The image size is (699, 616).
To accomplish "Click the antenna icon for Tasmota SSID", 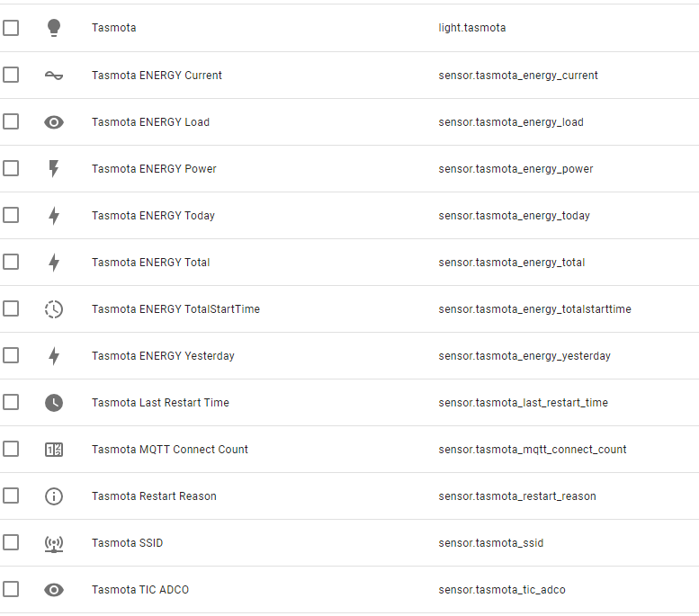I will (x=54, y=543).
